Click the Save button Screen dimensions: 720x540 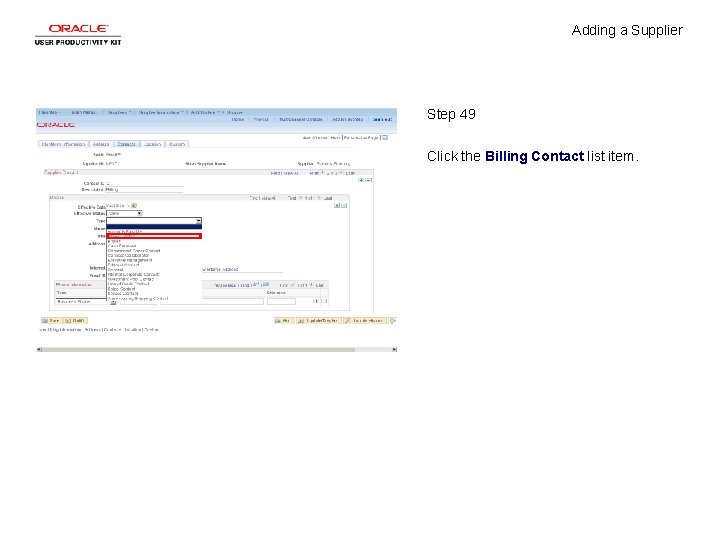(x=51, y=321)
